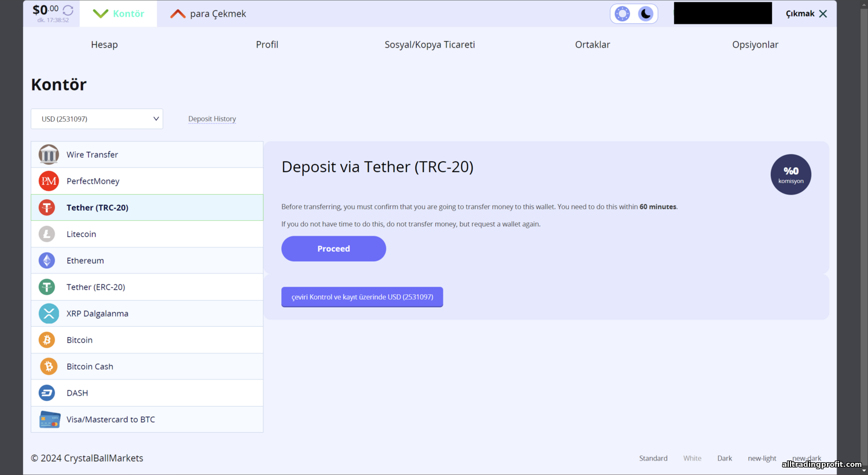Image resolution: width=868 pixels, height=475 pixels.
Task: Select the PerfectMoney PM icon
Action: tap(49, 181)
